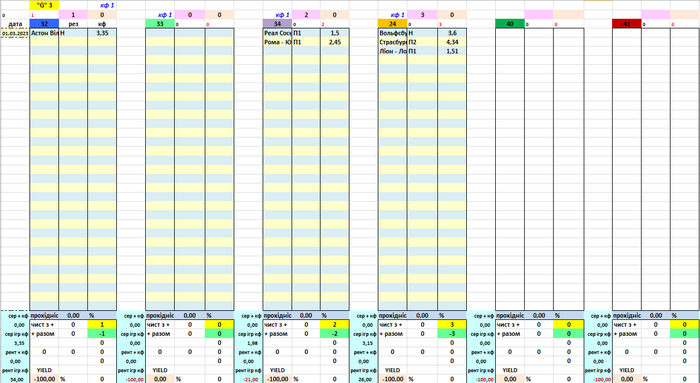
Task: Click the 'дата' column header cell
Action: [15, 24]
